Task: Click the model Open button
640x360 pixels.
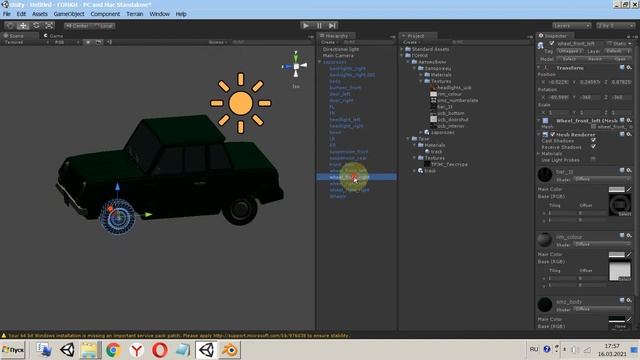Action: point(620,59)
